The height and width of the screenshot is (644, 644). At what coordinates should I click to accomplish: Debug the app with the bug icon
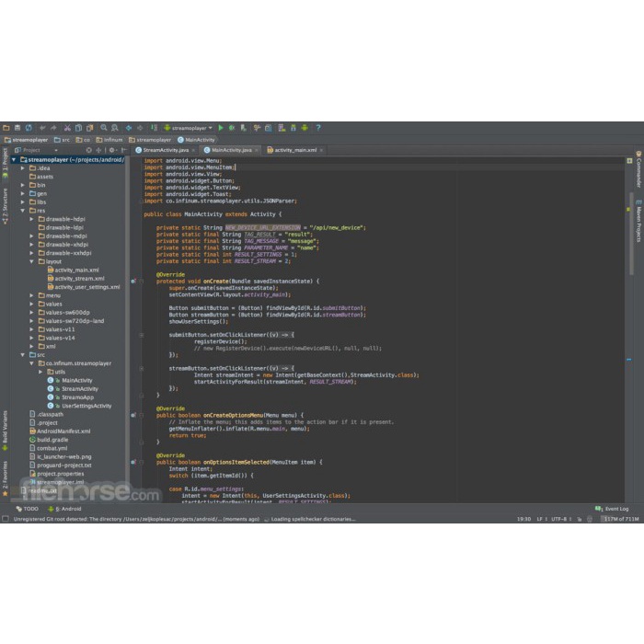tap(232, 128)
